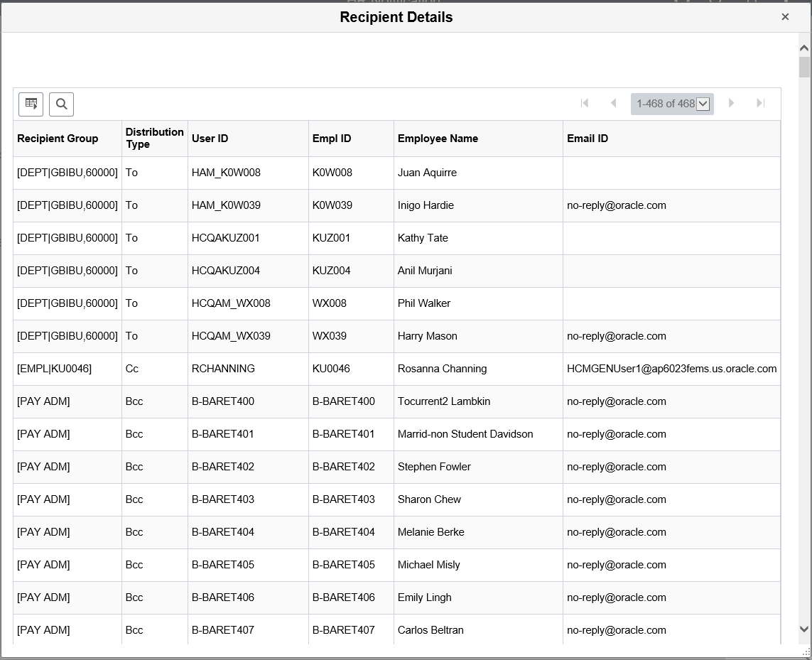The height and width of the screenshot is (660, 812).
Task: Select user ID B-BARET404
Action: pyautogui.click(x=222, y=531)
